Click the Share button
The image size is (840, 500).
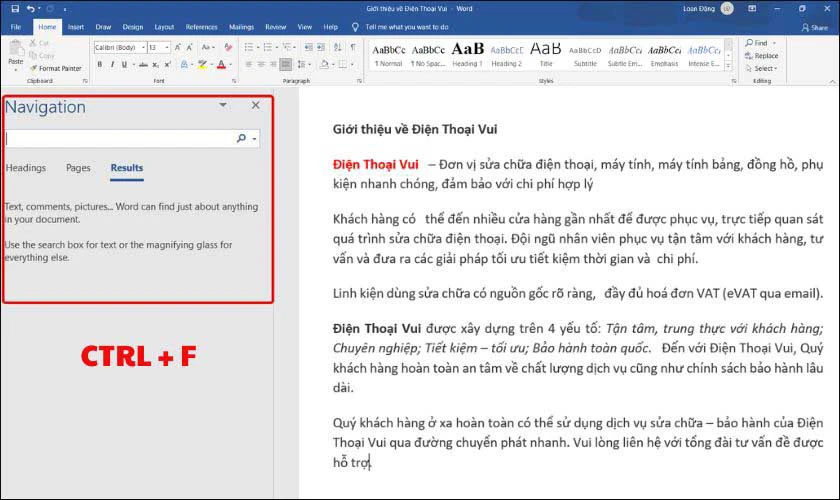(x=814, y=27)
